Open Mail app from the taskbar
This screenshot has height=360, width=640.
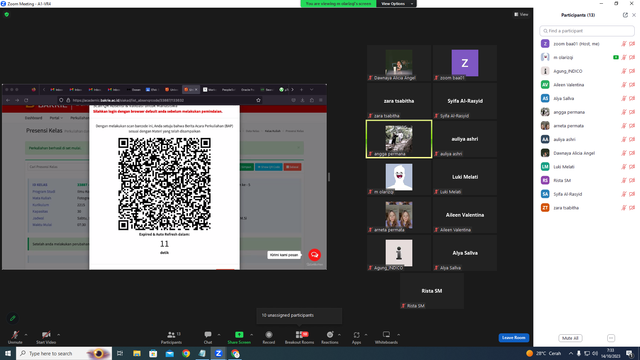[169, 353]
